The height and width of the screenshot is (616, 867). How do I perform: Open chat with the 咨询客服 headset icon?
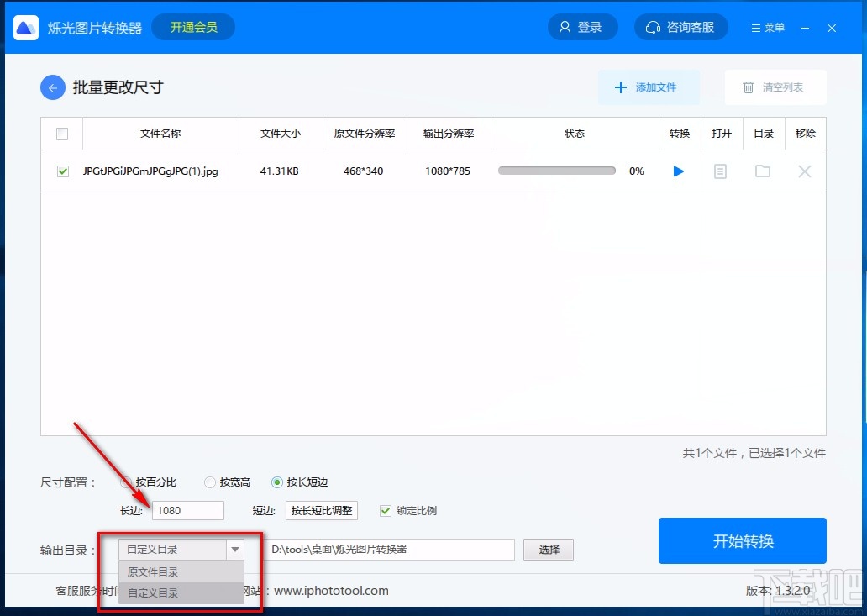680,26
